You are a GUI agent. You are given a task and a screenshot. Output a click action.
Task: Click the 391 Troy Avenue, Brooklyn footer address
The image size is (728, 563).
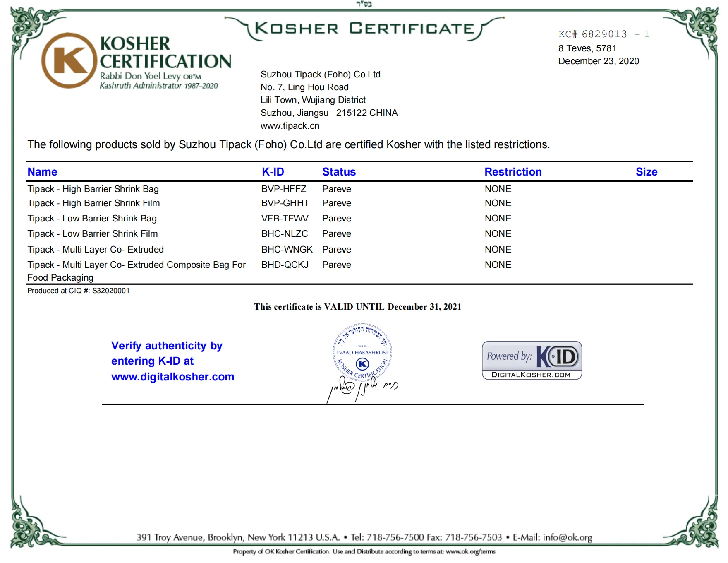click(238, 537)
